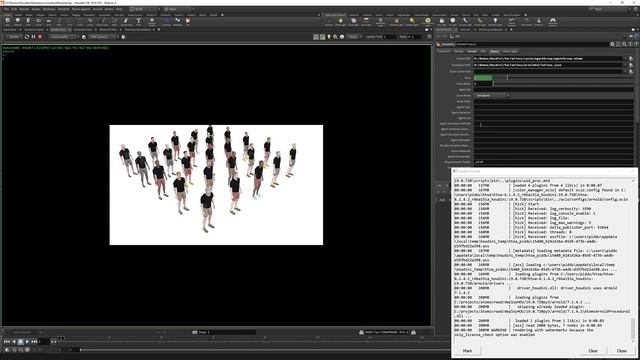The image size is (640, 360).
Task: Click the Update Time input field
Action: [390, 37]
